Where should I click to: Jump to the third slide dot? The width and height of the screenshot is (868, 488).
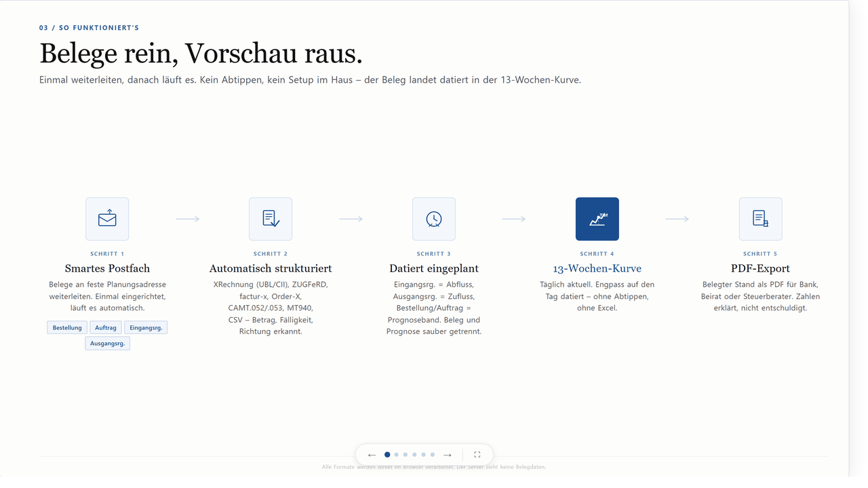pos(406,455)
